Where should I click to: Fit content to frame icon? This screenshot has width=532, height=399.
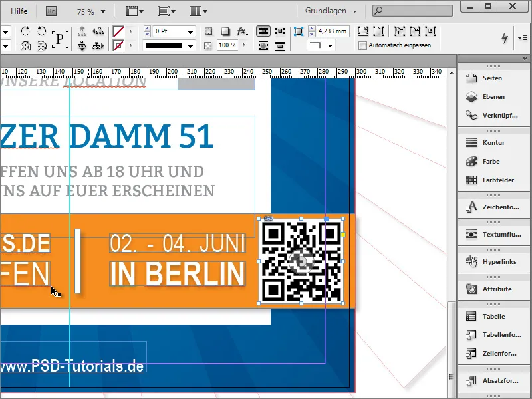(x=400, y=31)
